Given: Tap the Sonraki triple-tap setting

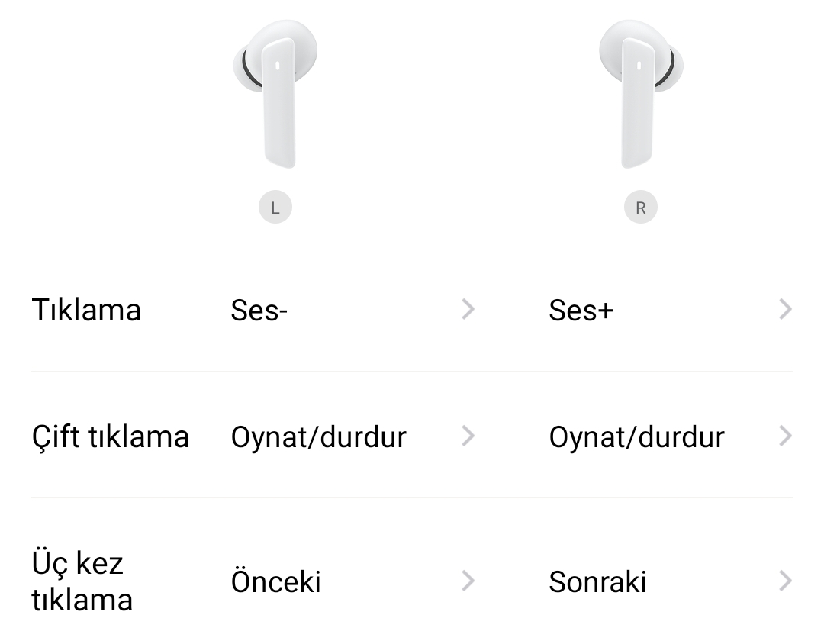Looking at the screenshot, I should tap(597, 582).
